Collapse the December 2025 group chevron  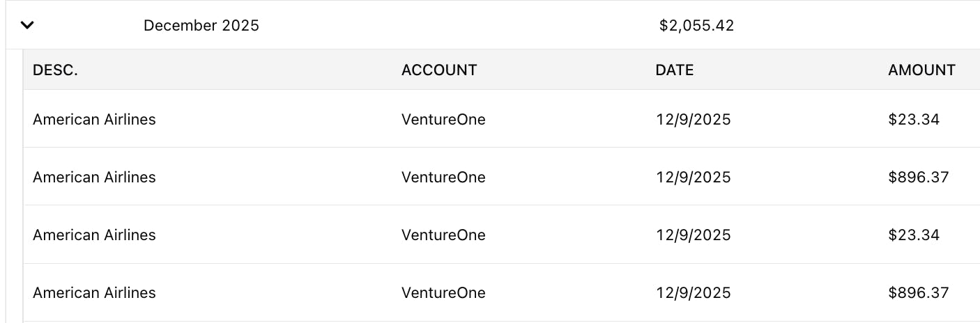point(27,26)
